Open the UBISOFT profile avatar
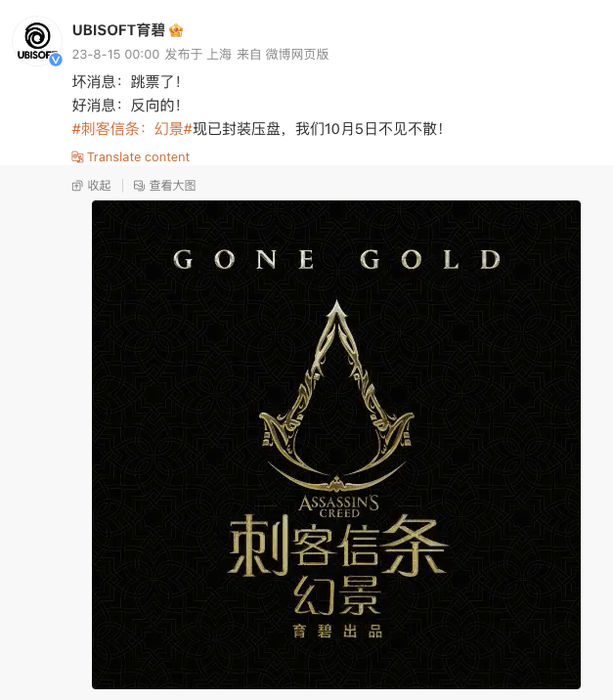Image resolution: width=613 pixels, height=700 pixels. [37, 41]
